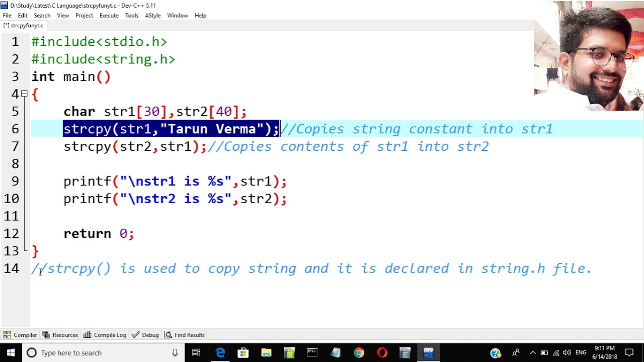Select the Dev-C++ taskbar icon
Viewport: 644px width, 362px height.
coord(429,353)
